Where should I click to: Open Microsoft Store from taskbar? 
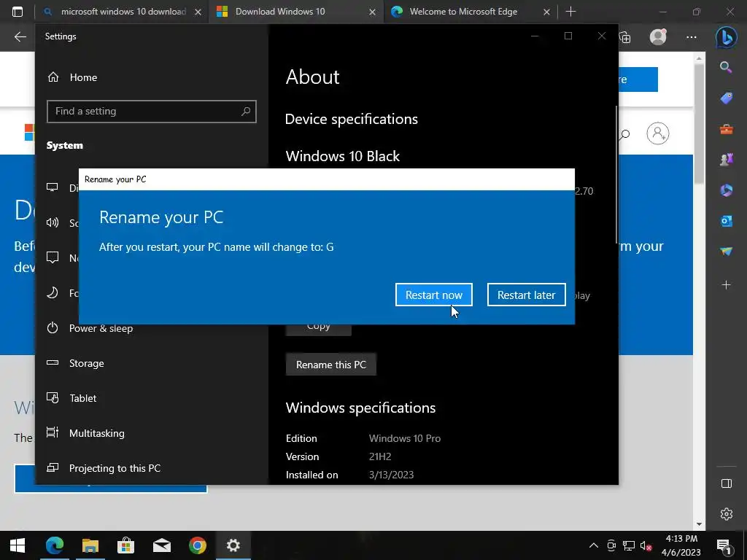click(x=125, y=545)
